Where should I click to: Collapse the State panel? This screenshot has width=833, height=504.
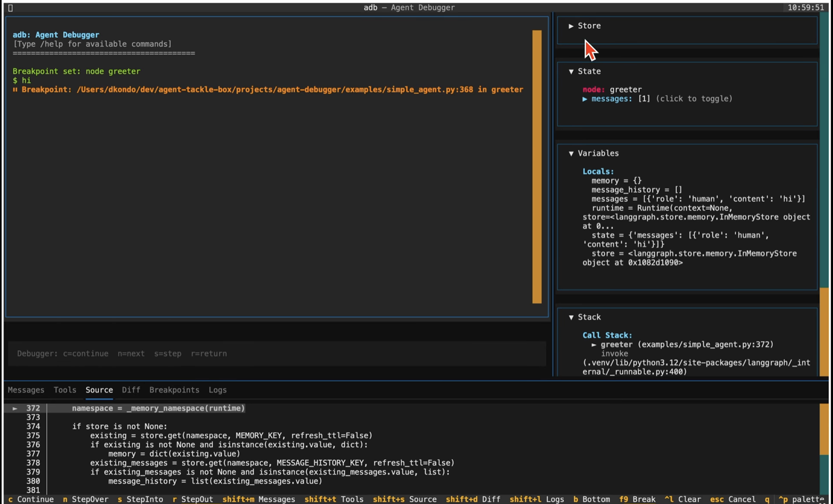(x=585, y=71)
